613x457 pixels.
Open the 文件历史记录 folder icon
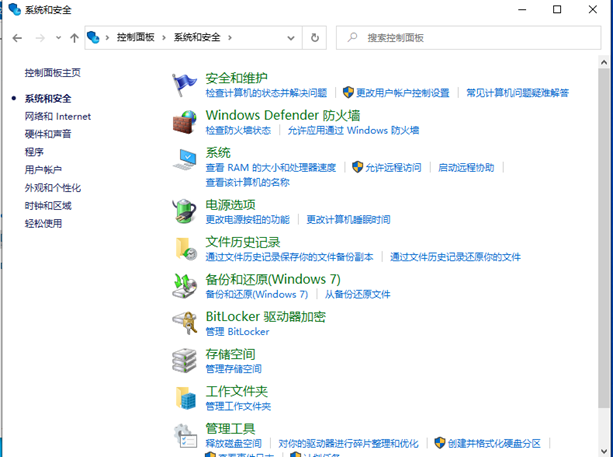[x=185, y=249]
